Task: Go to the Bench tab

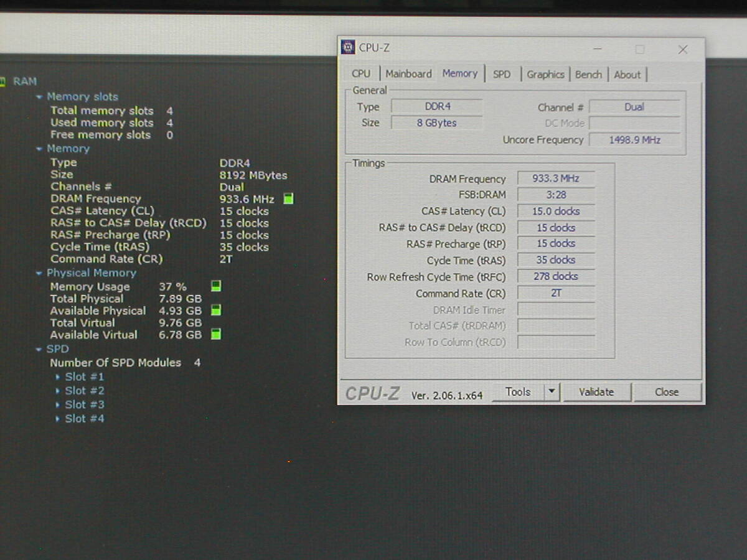Action: pyautogui.click(x=588, y=74)
